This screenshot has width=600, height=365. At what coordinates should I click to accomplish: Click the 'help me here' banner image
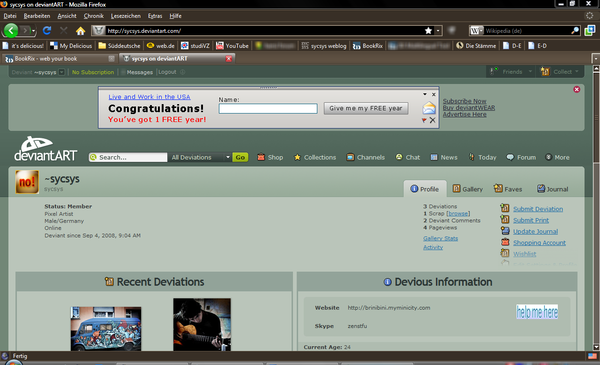537,312
